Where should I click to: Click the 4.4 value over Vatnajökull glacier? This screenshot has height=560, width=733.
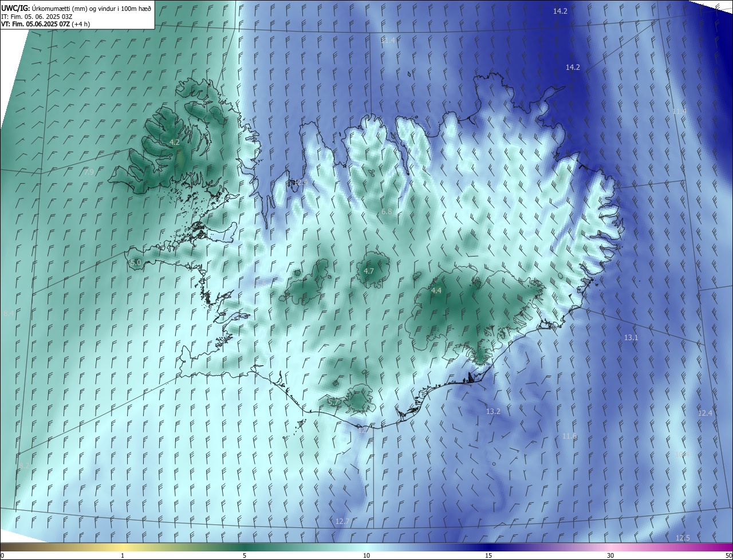point(436,291)
